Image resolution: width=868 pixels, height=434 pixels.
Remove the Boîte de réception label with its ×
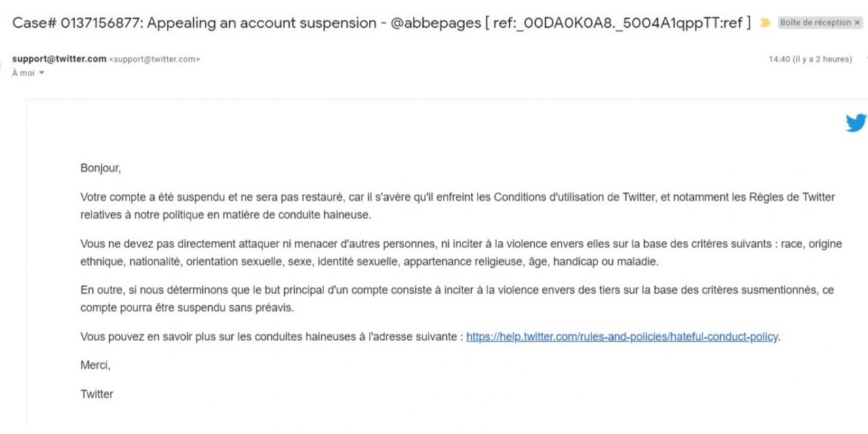coord(856,22)
